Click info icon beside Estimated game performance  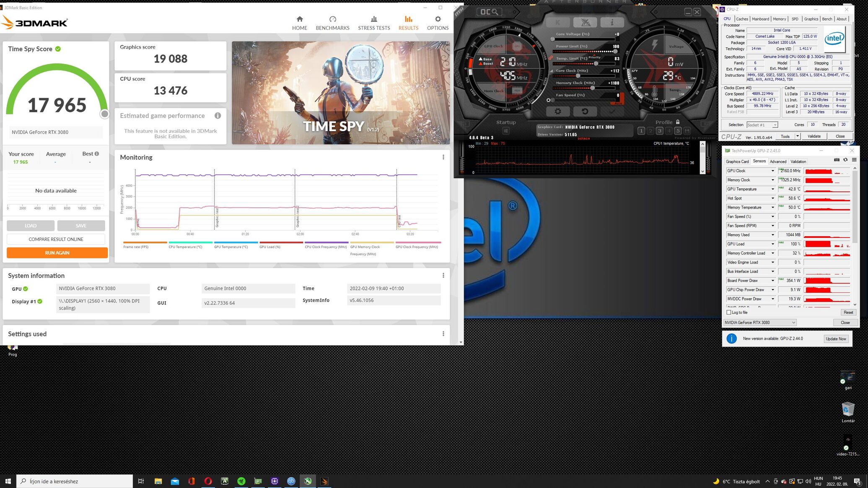(x=218, y=116)
